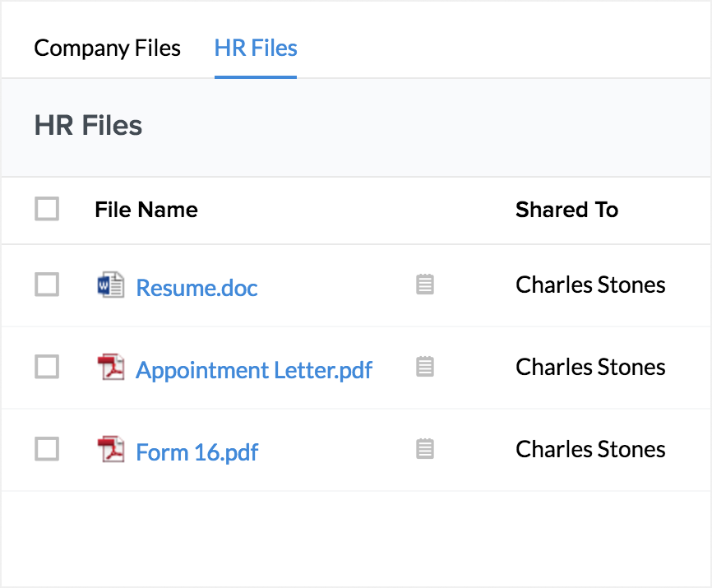Open the Appointment Letter.pdf link
The width and height of the screenshot is (712, 588).
254,370
